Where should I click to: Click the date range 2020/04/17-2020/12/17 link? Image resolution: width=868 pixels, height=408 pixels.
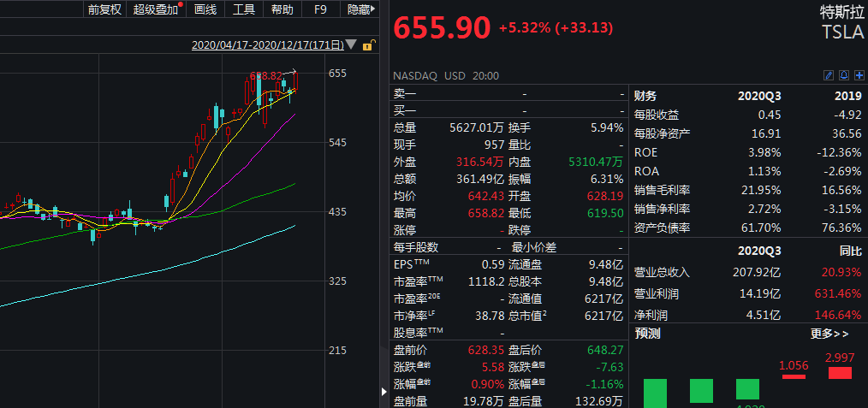coord(267,44)
